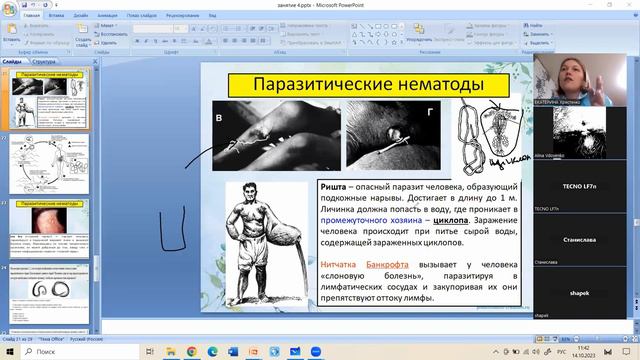Open the round Office button menu
This screenshot has width=640, height=360.
click(x=9, y=9)
